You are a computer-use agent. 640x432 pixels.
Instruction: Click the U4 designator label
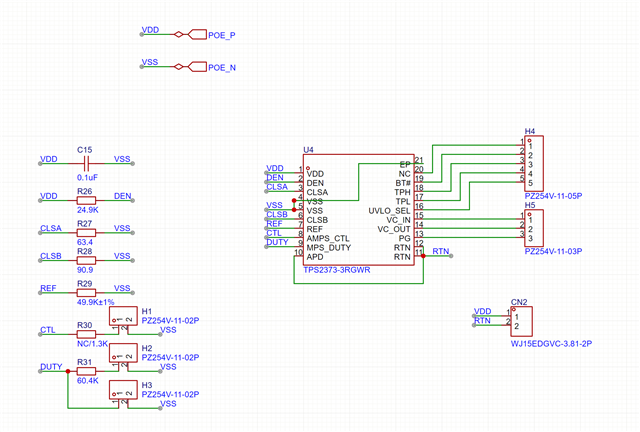point(308,150)
